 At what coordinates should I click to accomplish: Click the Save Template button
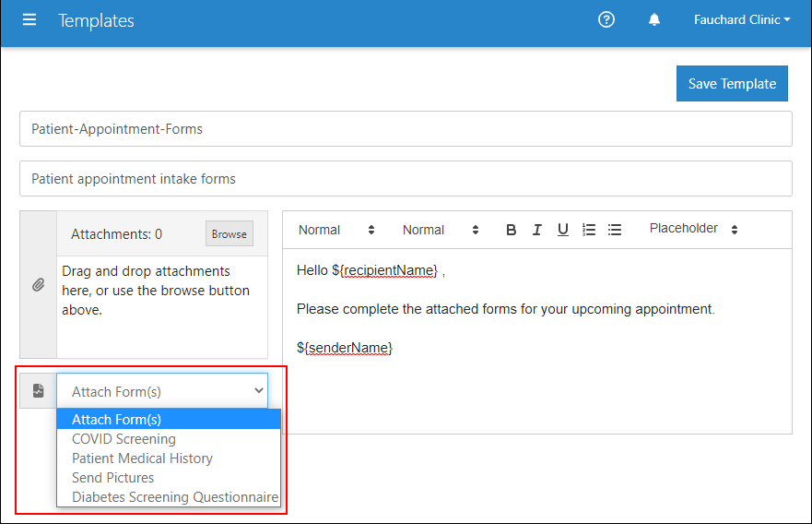click(732, 83)
